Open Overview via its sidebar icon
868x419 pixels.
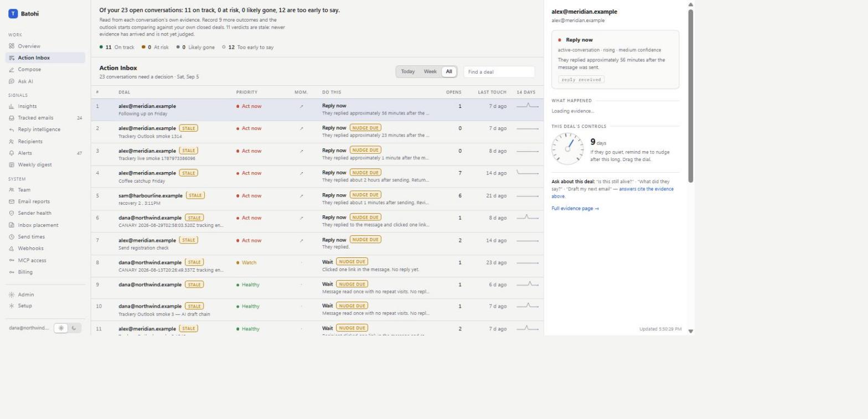pyautogui.click(x=12, y=46)
